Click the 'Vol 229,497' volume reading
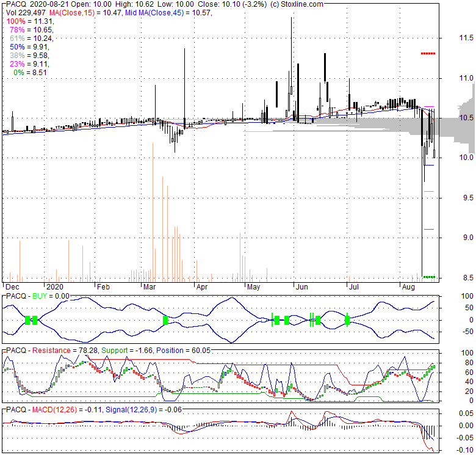This screenshot has width=476, height=455. click(26, 13)
